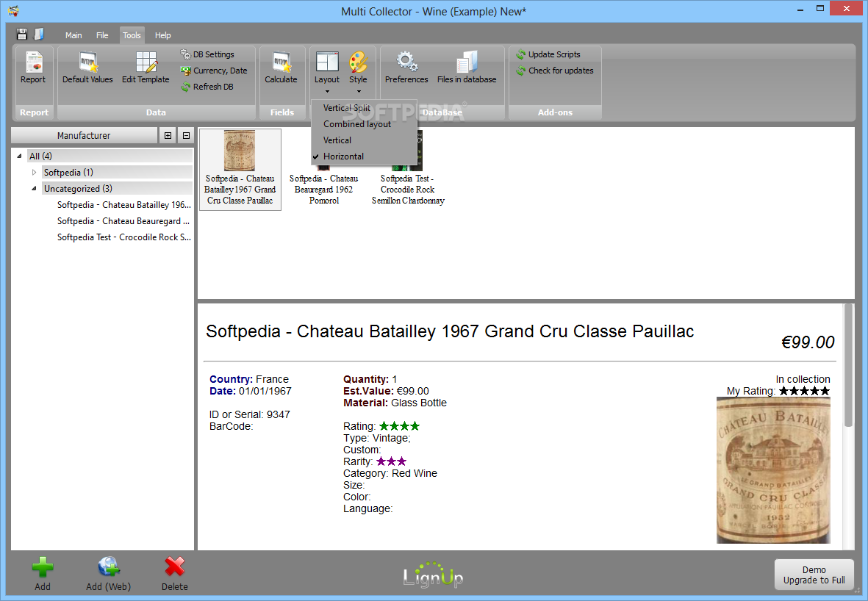Click the large Chateau Batailley bottle image
Viewport: 868px width, 601px height.
(773, 469)
